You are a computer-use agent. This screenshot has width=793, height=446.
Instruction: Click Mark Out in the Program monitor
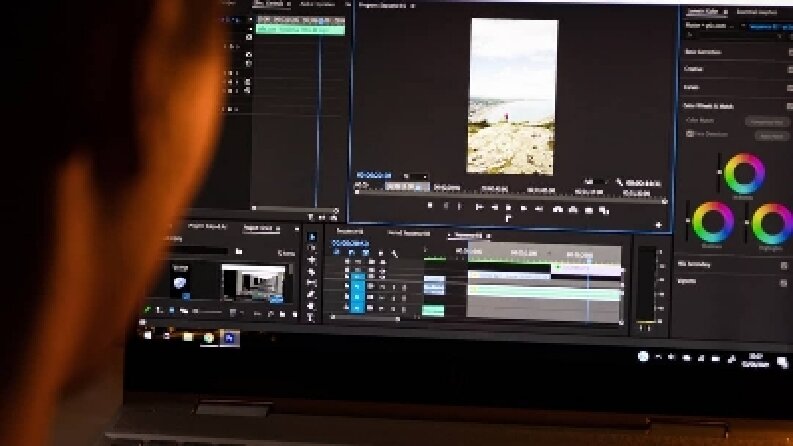point(459,206)
